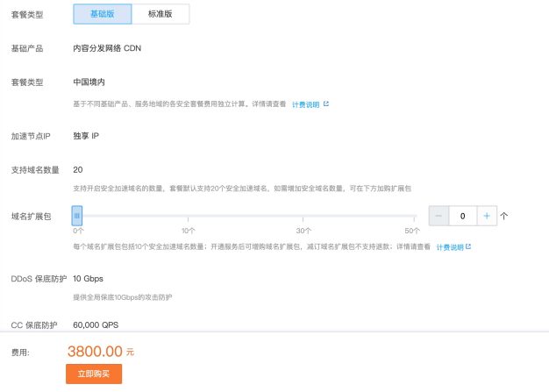Click the 0个 slider start label

pos(78,231)
